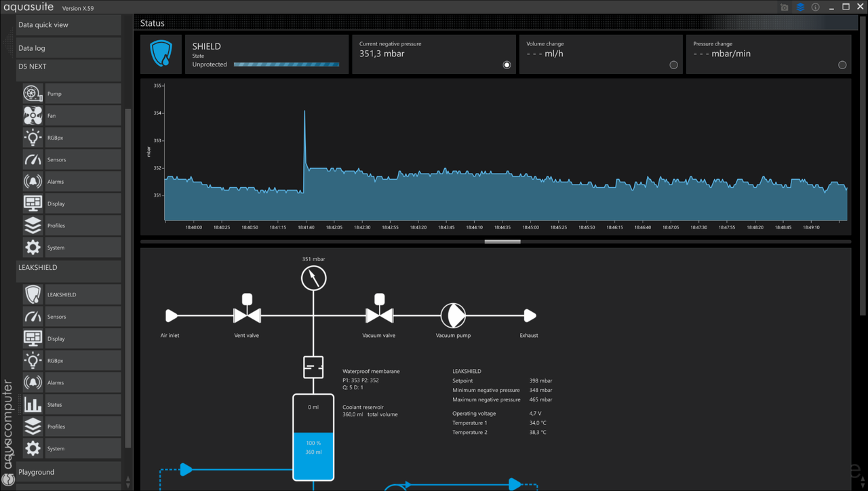Click the sidebar vertical scrollbar
The height and width of the screenshot is (491, 868).
pyautogui.click(x=128, y=278)
